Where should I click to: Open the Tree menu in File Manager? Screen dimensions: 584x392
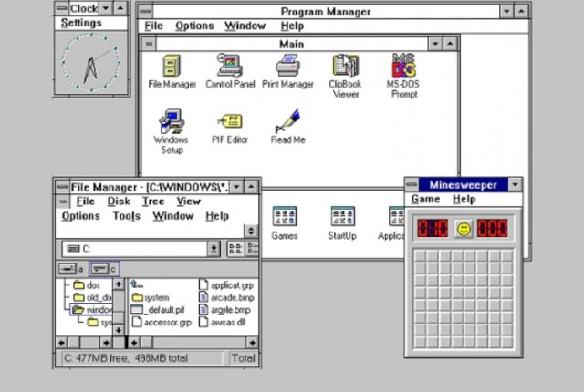152,201
